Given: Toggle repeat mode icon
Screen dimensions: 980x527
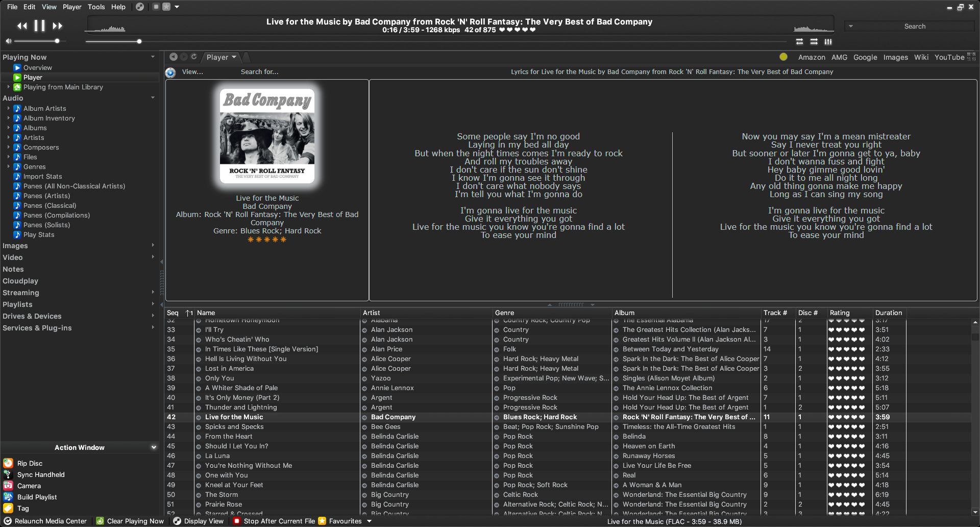Looking at the screenshot, I should point(799,41).
